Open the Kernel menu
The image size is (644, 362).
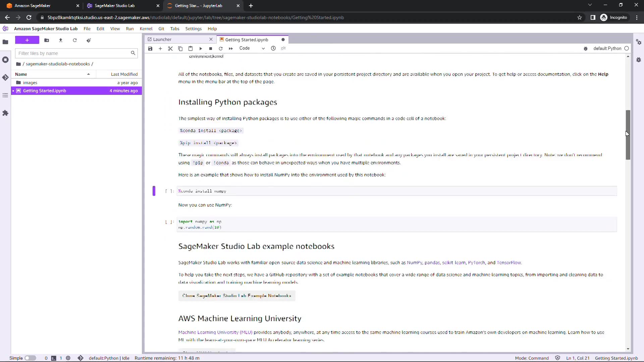[x=146, y=29]
